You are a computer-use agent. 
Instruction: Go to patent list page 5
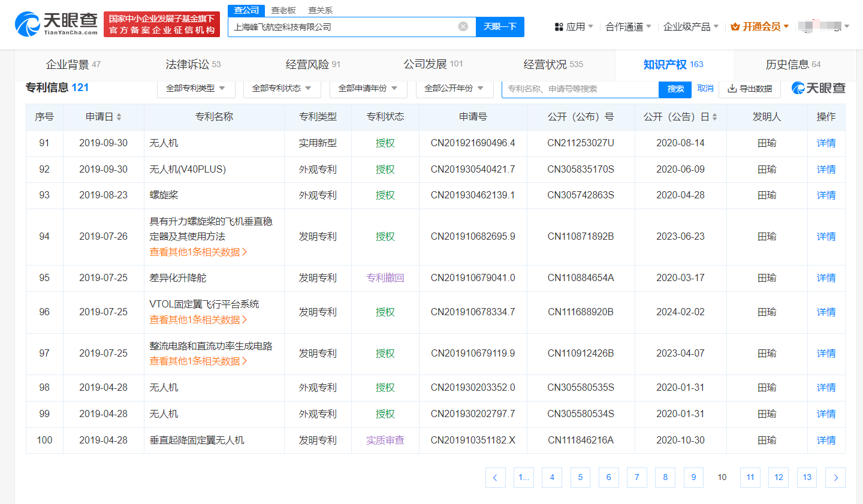[x=580, y=478]
